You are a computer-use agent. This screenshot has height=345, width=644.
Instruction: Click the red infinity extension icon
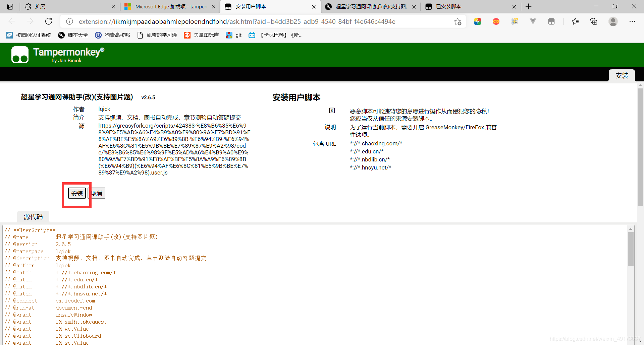coord(496,21)
